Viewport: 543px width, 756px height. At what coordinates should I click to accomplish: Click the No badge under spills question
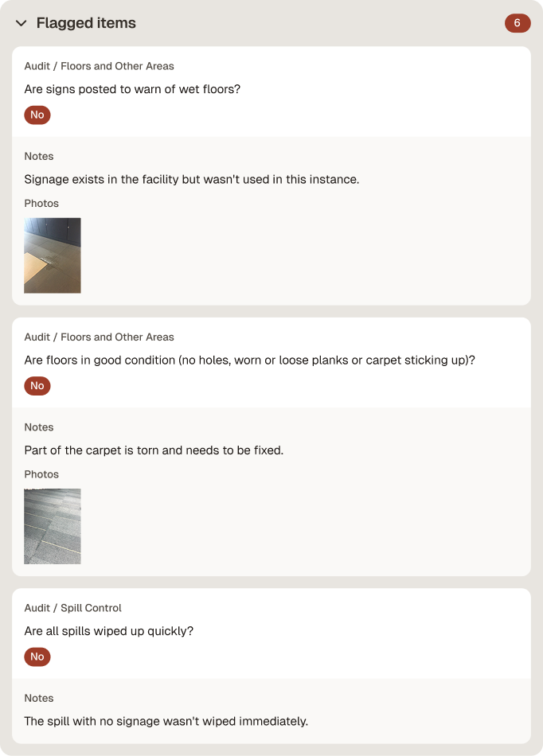point(37,657)
